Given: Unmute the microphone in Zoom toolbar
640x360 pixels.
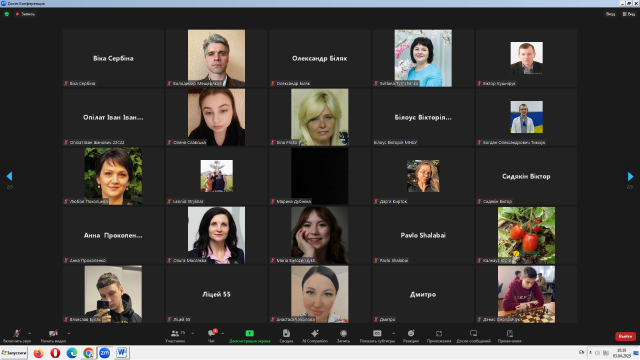Looking at the screenshot, I should pos(17,336).
